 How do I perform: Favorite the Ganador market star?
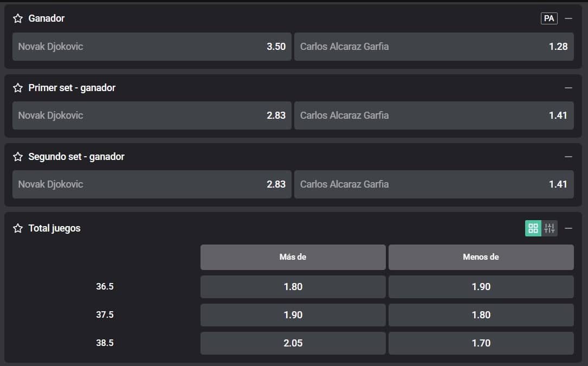[x=18, y=18]
